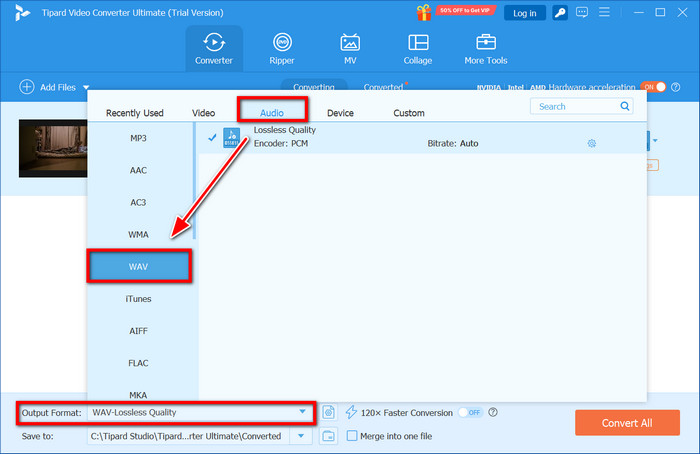Check Merge into one file
Image resolution: width=700 pixels, height=454 pixels.
[352, 436]
